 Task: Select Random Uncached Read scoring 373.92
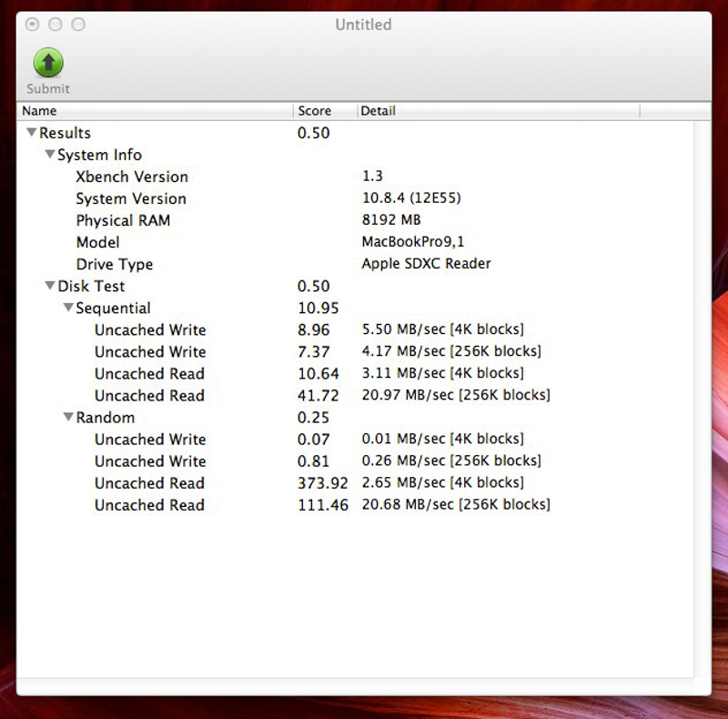pos(149,482)
